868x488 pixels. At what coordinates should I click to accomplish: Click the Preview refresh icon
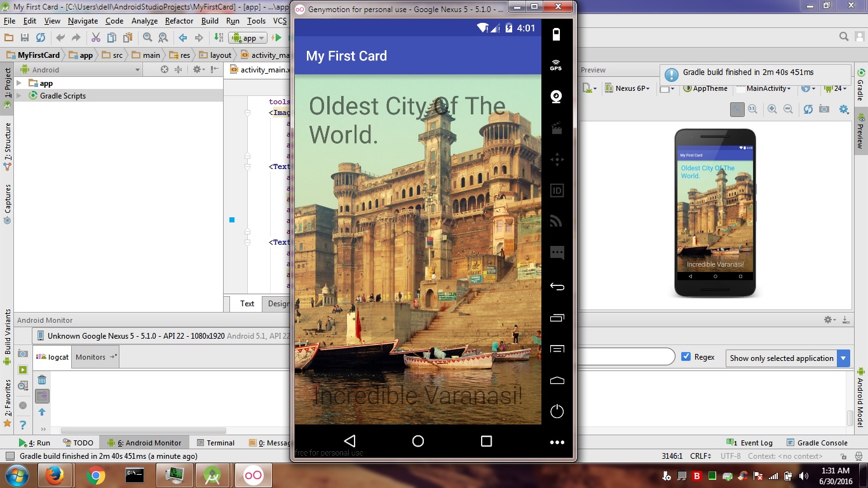tap(808, 109)
